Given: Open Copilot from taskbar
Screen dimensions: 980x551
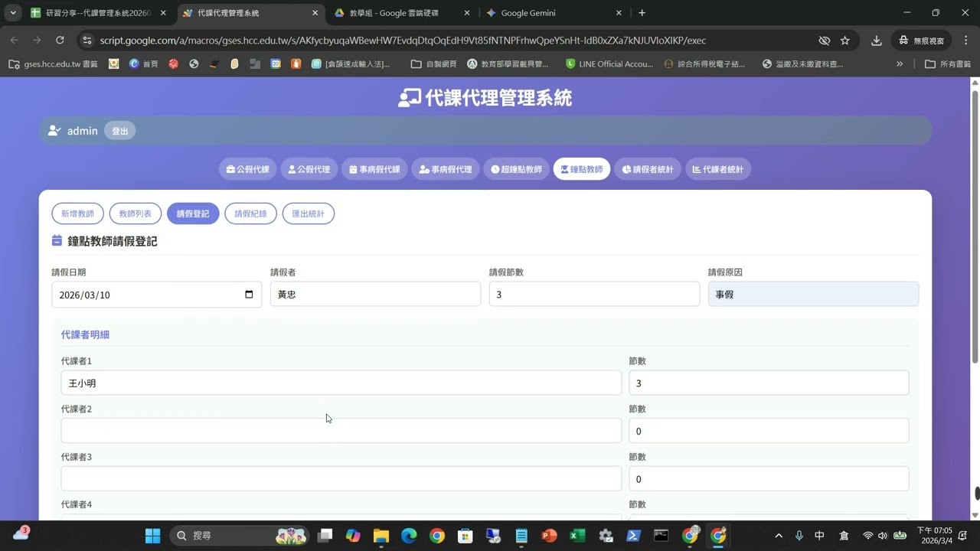Looking at the screenshot, I should coord(353,536).
